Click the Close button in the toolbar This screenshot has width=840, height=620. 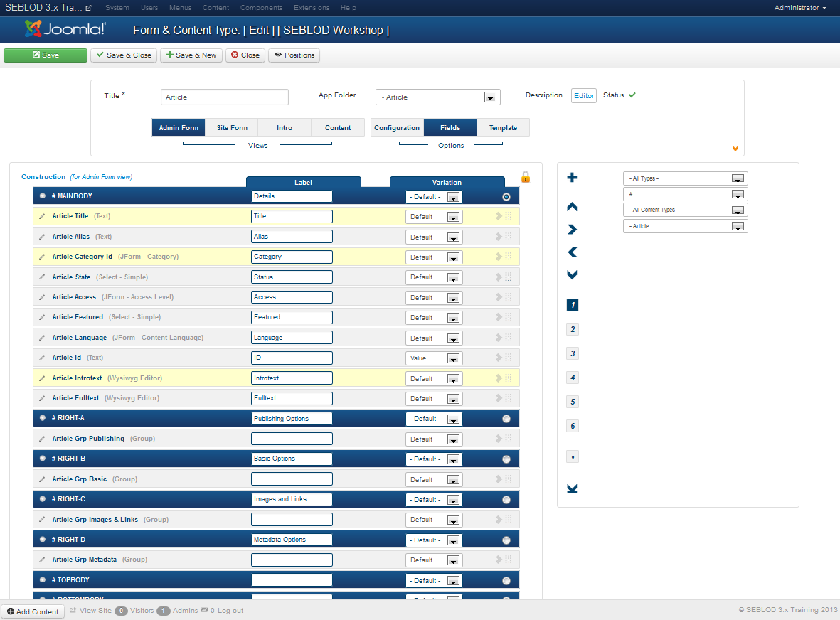click(x=245, y=55)
